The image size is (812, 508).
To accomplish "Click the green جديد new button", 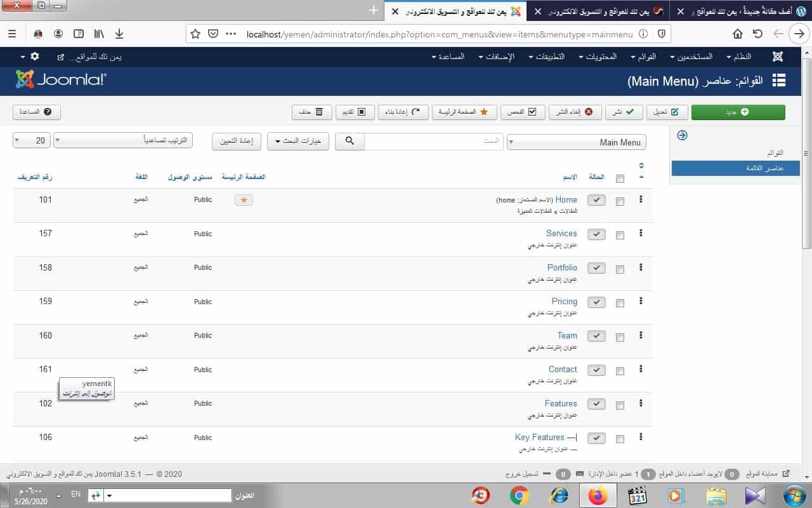I will click(738, 112).
